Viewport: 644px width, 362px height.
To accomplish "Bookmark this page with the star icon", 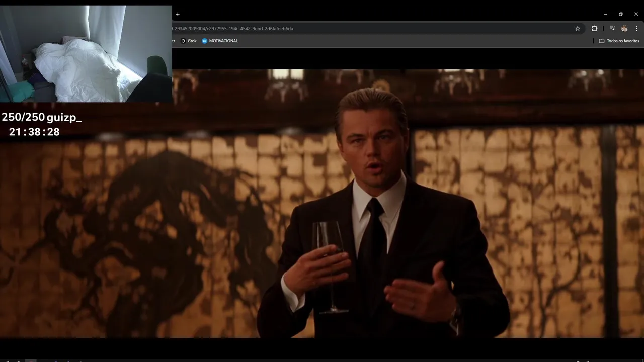I will [x=578, y=29].
